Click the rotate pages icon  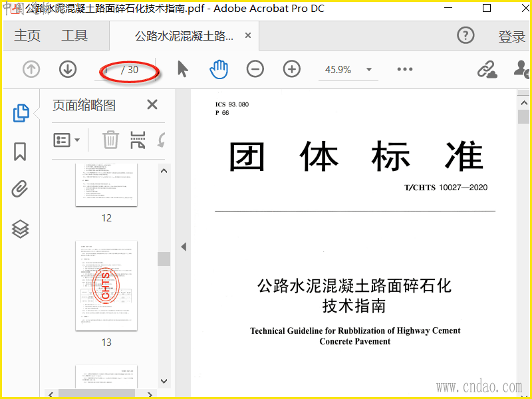click(162, 140)
